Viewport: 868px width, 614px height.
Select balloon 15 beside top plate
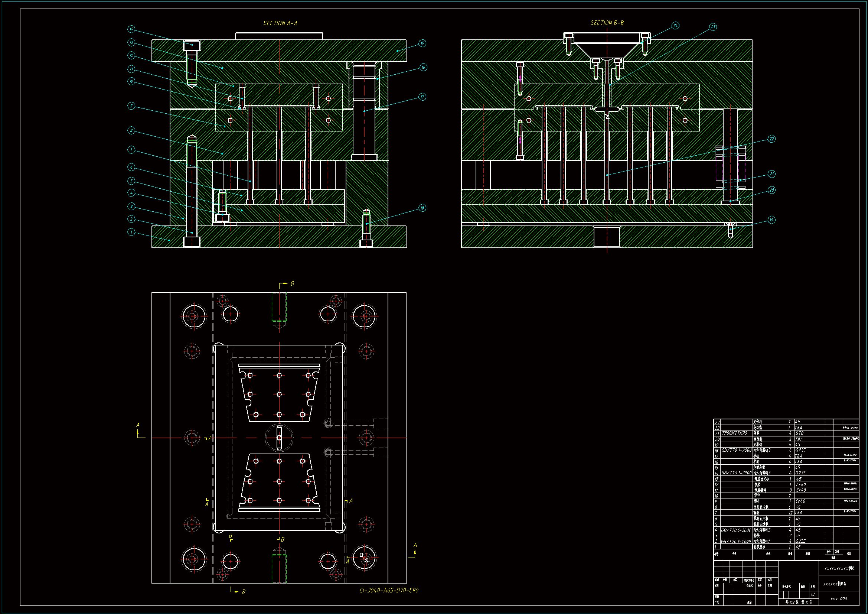click(x=422, y=43)
